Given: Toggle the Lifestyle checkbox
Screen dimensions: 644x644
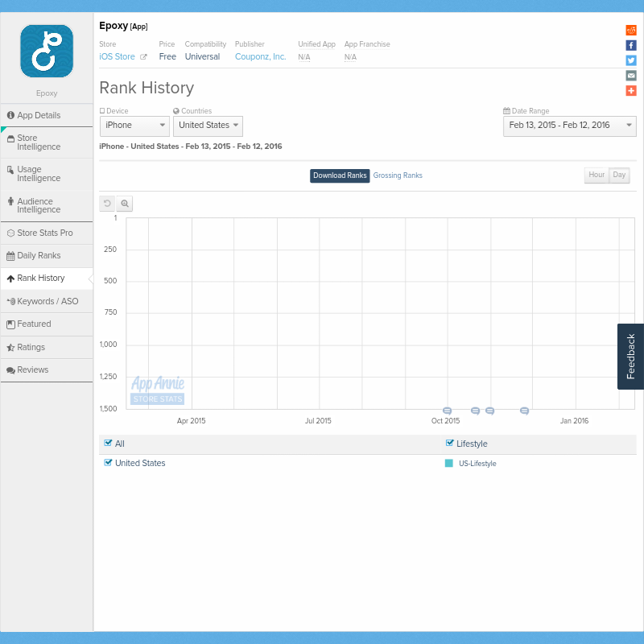Looking at the screenshot, I should [x=450, y=443].
